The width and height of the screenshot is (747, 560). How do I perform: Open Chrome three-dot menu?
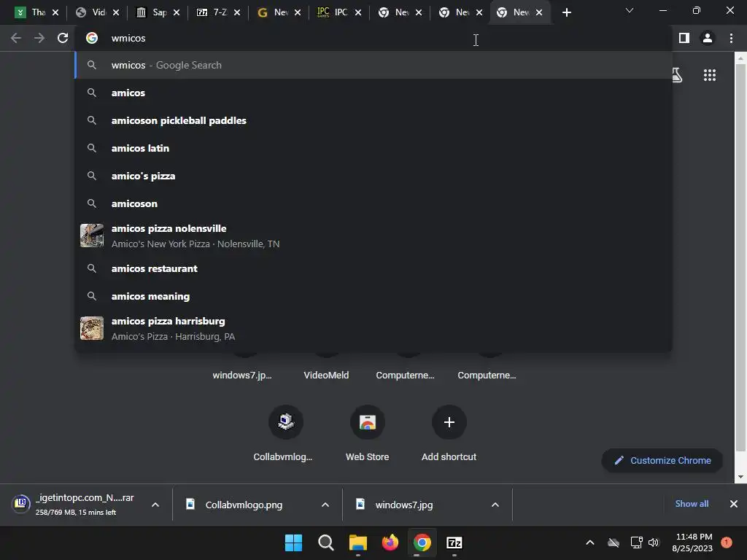click(x=731, y=38)
